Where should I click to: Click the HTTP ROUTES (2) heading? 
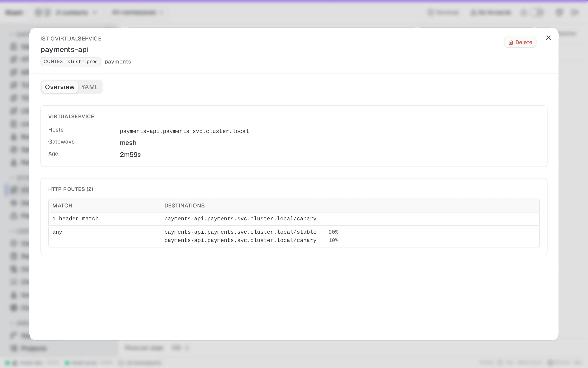[x=71, y=189]
